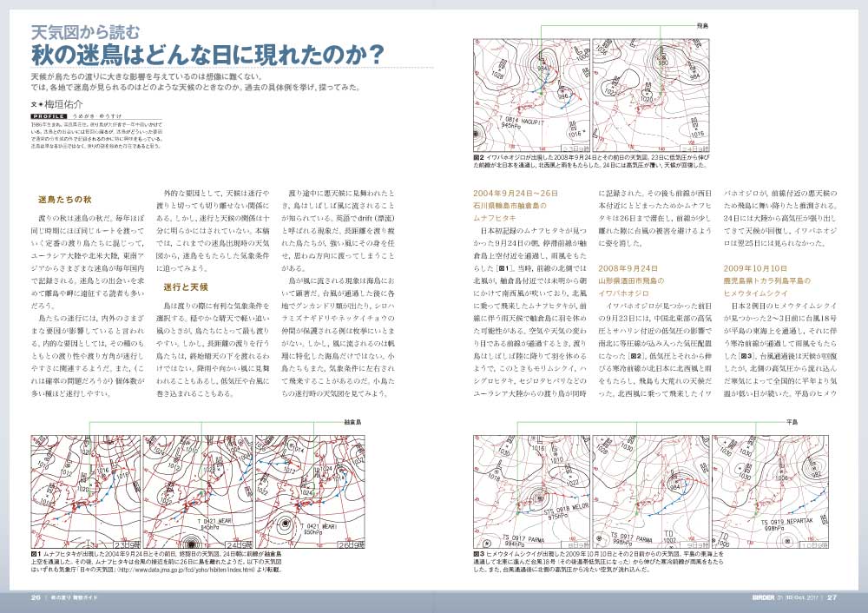This screenshot has height=613, width=868.
Task: Click the date heading "2009年10月10日"
Action: click(756, 268)
